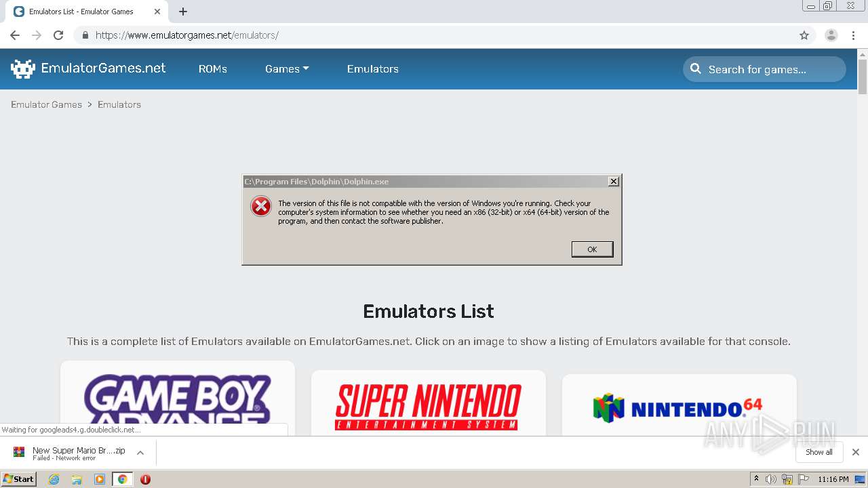
Task: Open the ROMs nav item
Action: click(x=212, y=68)
